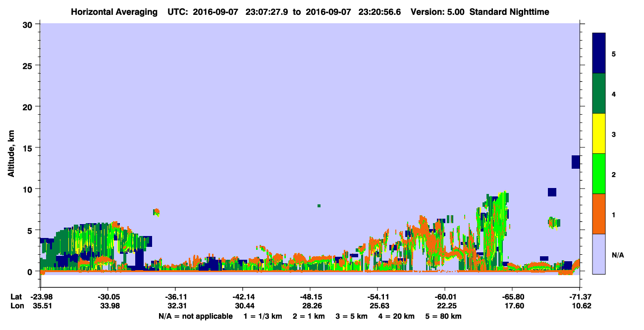Click the latitude value -30.05
This screenshot has height=330, width=644.
pos(107,297)
